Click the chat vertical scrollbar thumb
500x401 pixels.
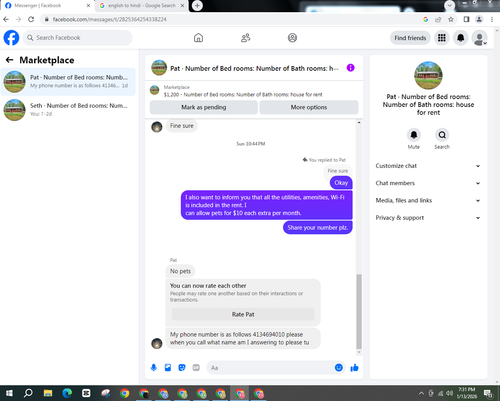coord(359,311)
